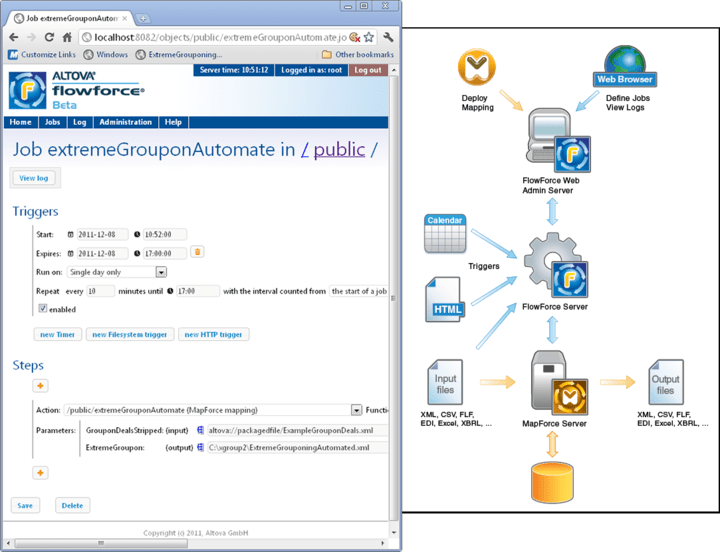Click the browser back arrow

[14, 37]
